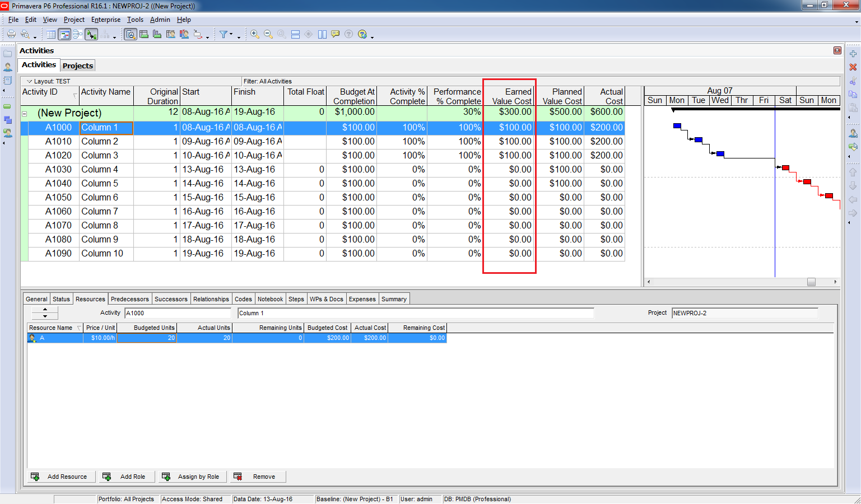The width and height of the screenshot is (861, 504).
Task: Click the Add Resource button
Action: click(x=61, y=477)
